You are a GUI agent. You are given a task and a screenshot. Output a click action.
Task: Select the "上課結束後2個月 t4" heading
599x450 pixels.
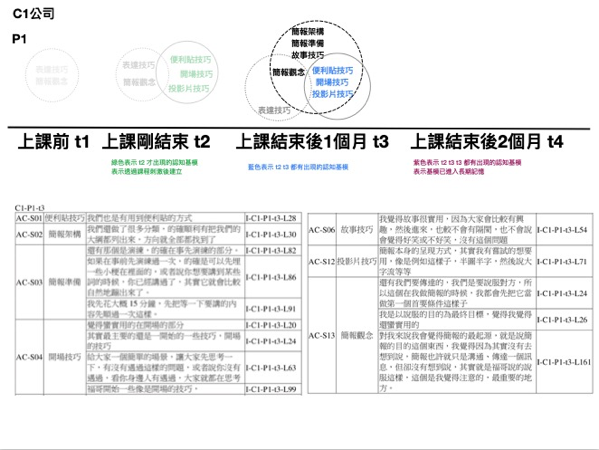point(487,142)
